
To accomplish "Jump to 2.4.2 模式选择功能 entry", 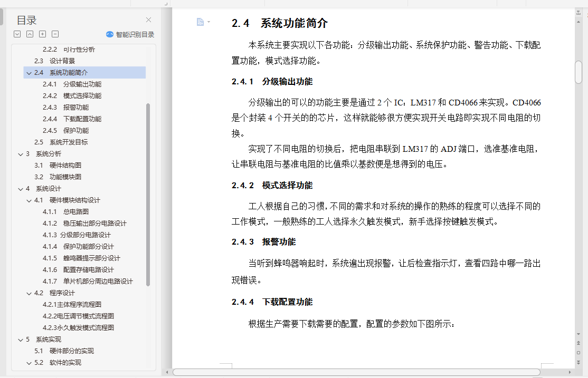I will point(72,96).
